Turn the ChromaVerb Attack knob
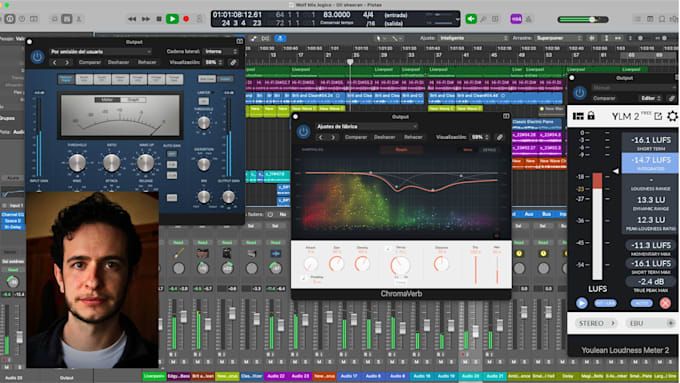Screen dimensions: 680x383 pos(311,264)
